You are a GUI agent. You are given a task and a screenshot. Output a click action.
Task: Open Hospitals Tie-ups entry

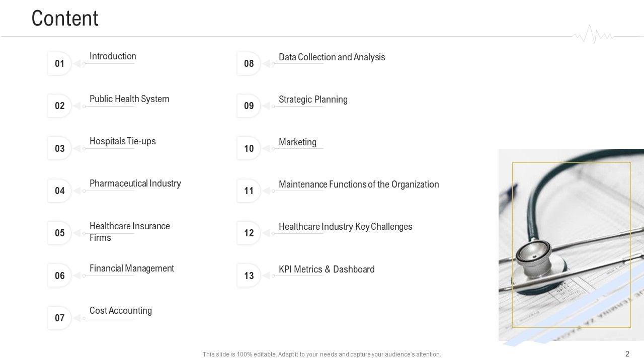(123, 141)
